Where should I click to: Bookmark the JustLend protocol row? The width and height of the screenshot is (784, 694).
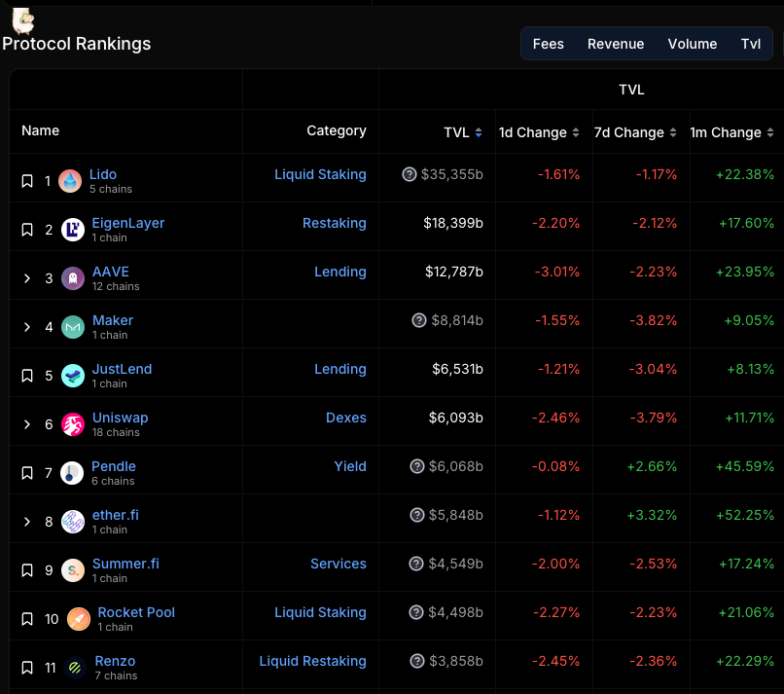27,376
